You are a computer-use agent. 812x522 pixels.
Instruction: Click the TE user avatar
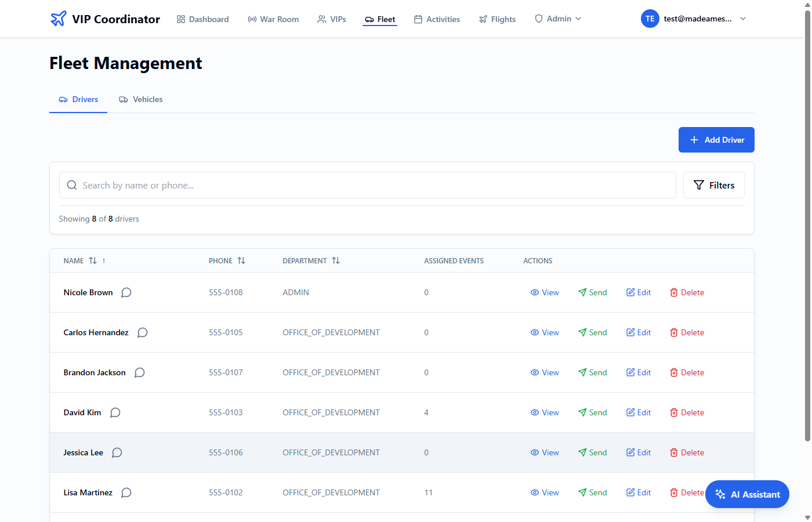(650, 19)
